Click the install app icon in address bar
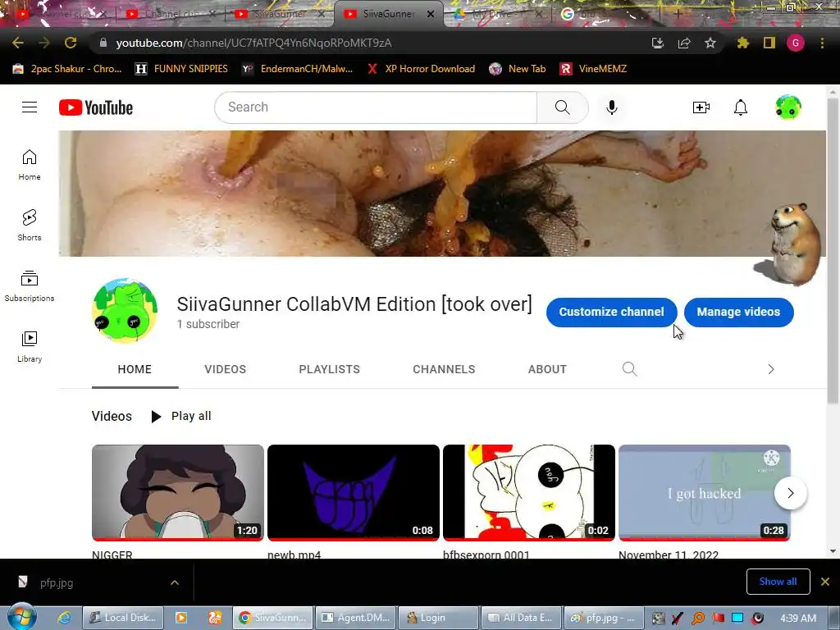The image size is (840, 630). pos(658,43)
